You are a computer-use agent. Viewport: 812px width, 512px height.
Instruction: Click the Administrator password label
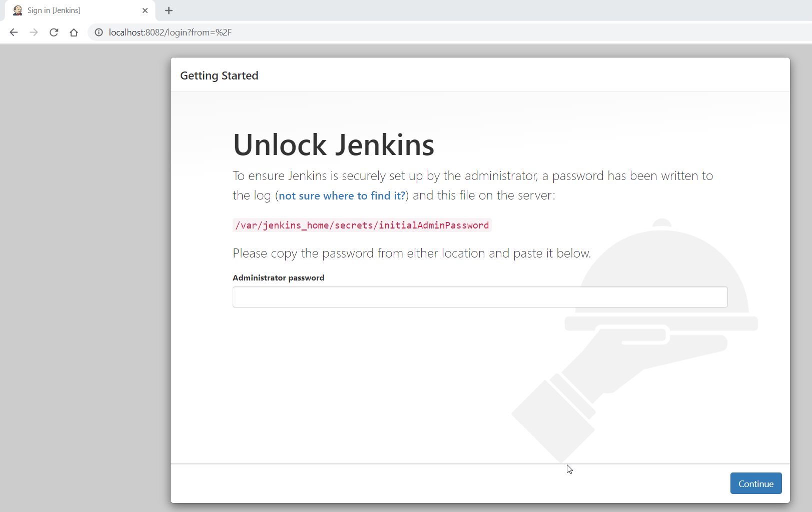[x=278, y=278]
